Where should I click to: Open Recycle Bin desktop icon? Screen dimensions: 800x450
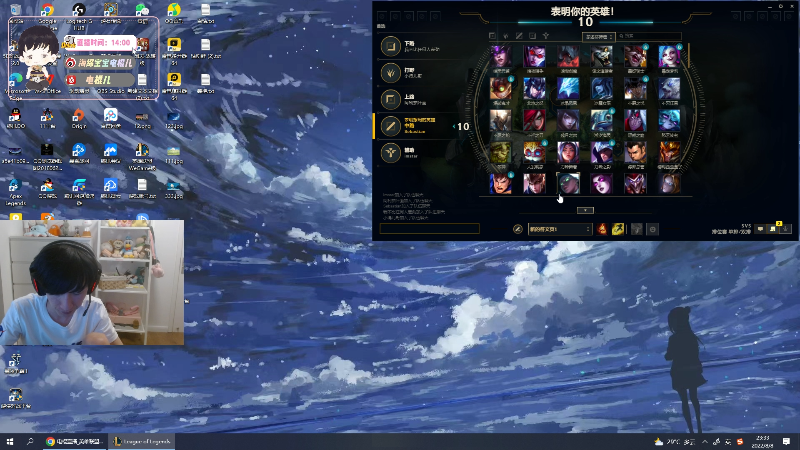click(x=15, y=14)
